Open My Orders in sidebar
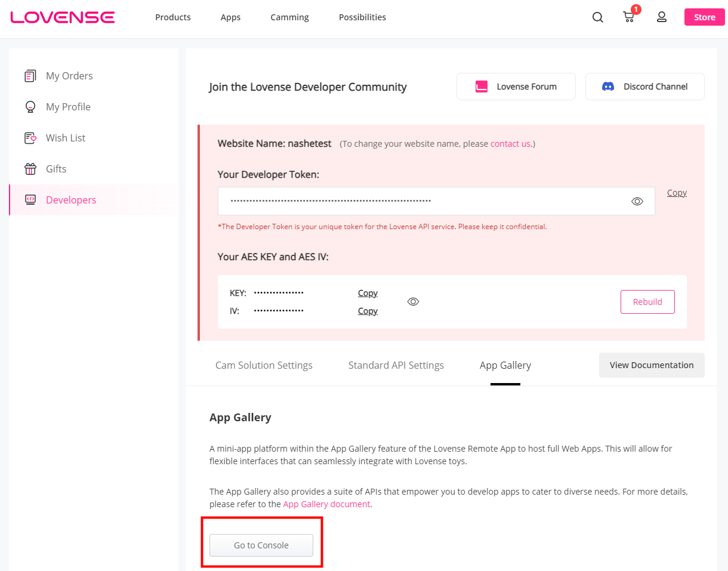The height and width of the screenshot is (571, 728). [x=69, y=76]
